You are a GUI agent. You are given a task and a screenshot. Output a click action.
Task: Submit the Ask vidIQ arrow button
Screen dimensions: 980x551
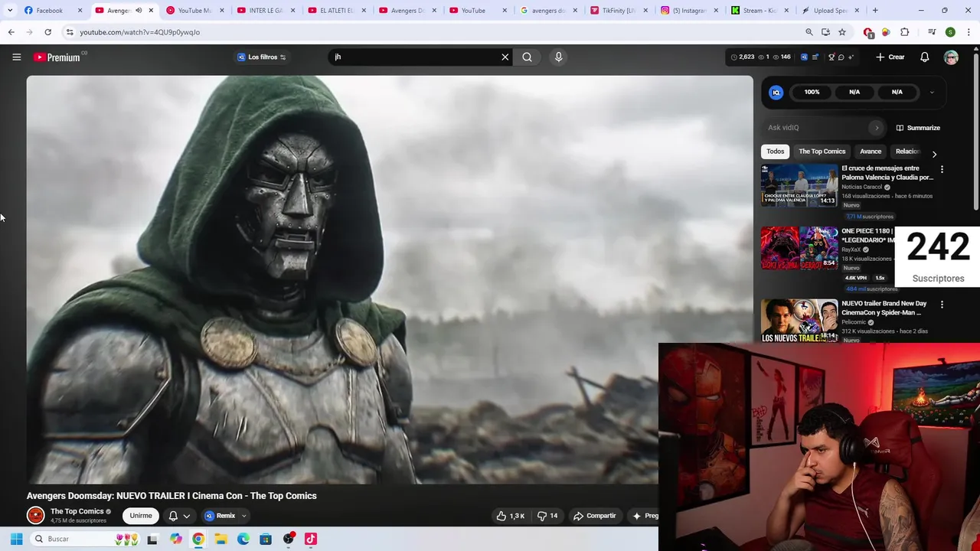[877, 128]
